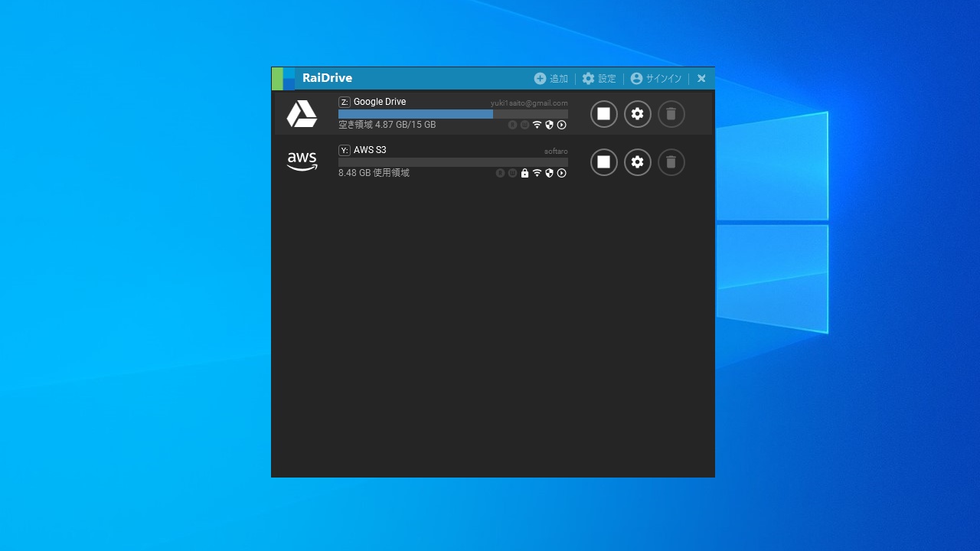Click the AWS S3 usage bar
The width and height of the screenshot is (980, 551).
click(x=453, y=162)
